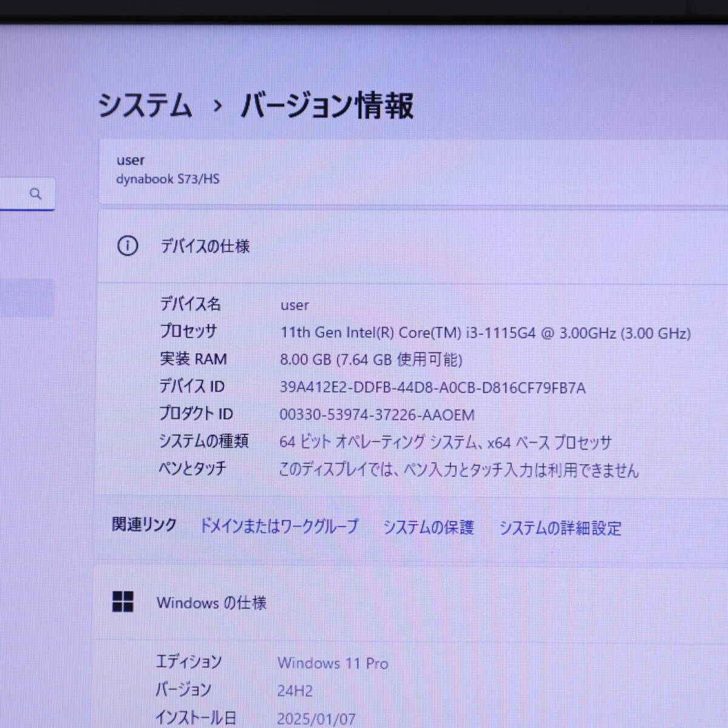Click the バージョン情報 breadcrumb title
The image size is (728, 728).
(327, 106)
